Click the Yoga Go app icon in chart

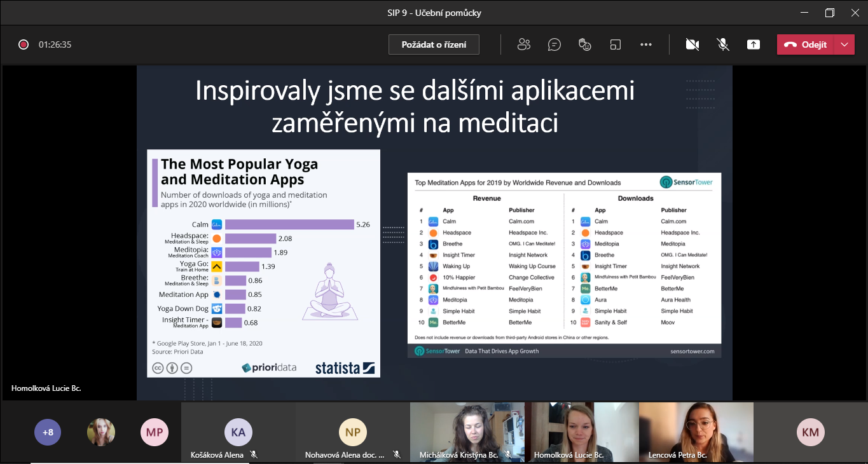coord(216,266)
